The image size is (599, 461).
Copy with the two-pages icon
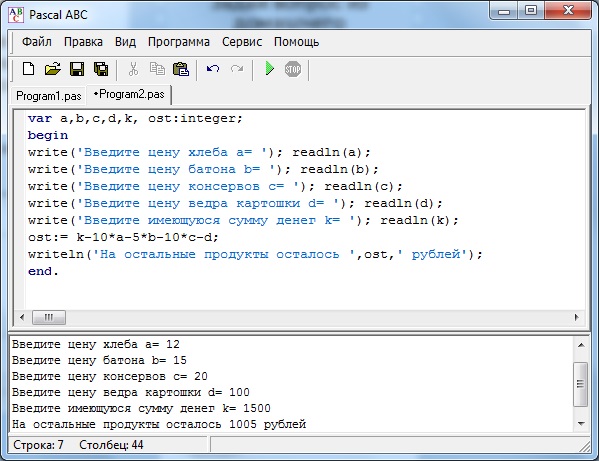[157, 69]
